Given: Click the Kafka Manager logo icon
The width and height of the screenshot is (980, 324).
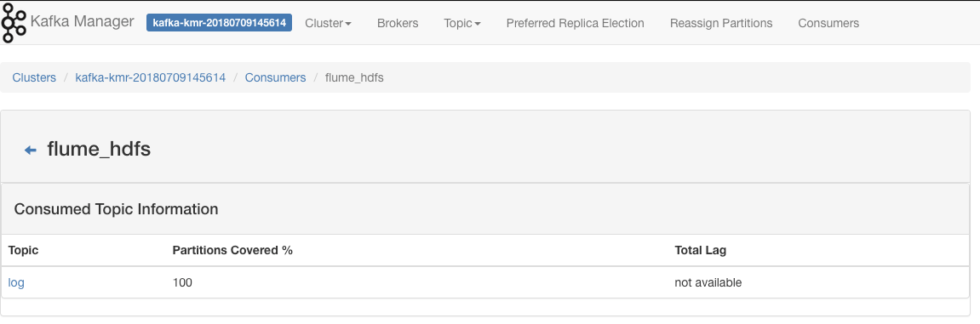Looking at the screenshot, I should pyautogui.click(x=14, y=24).
